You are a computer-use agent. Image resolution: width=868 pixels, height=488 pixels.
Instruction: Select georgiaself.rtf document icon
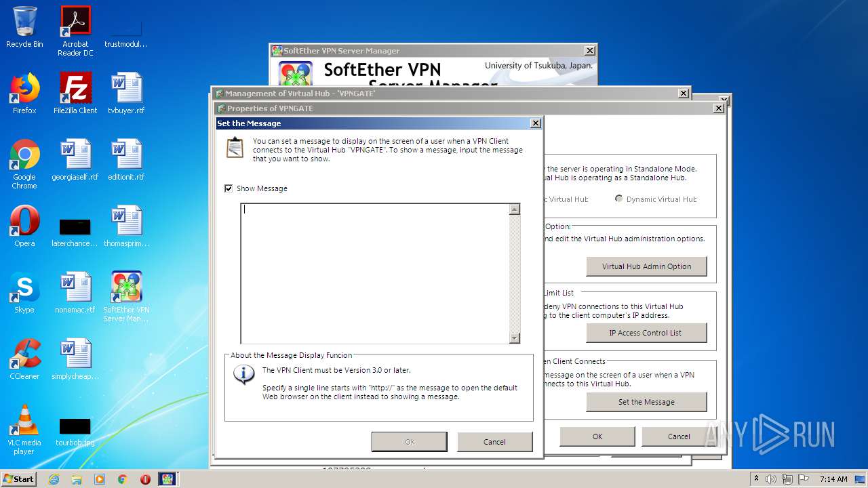(75, 160)
